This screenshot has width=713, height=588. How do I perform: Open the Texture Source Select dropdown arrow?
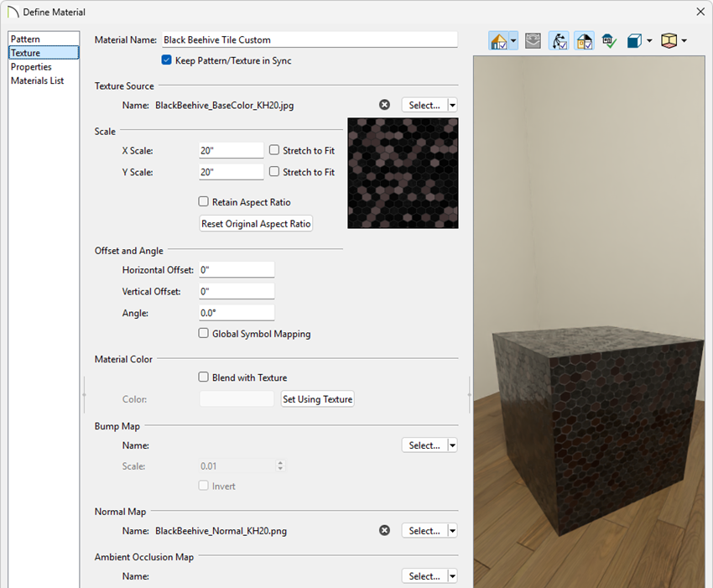(452, 104)
